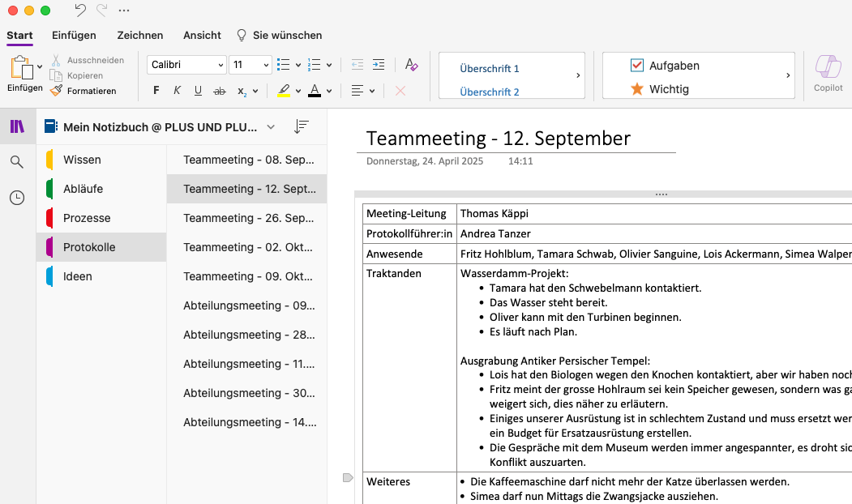Expand the Calibri font dropdown

(186, 64)
